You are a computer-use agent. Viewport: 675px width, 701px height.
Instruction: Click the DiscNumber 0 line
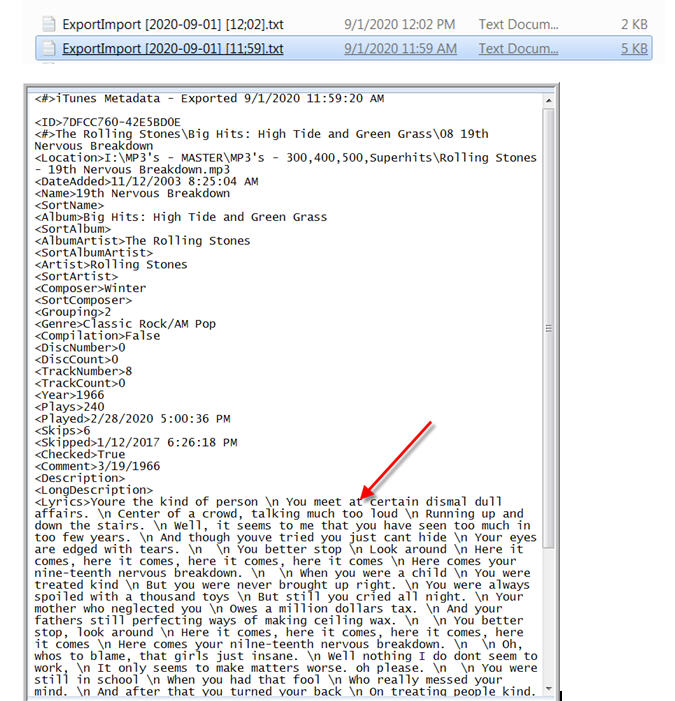pos(80,347)
